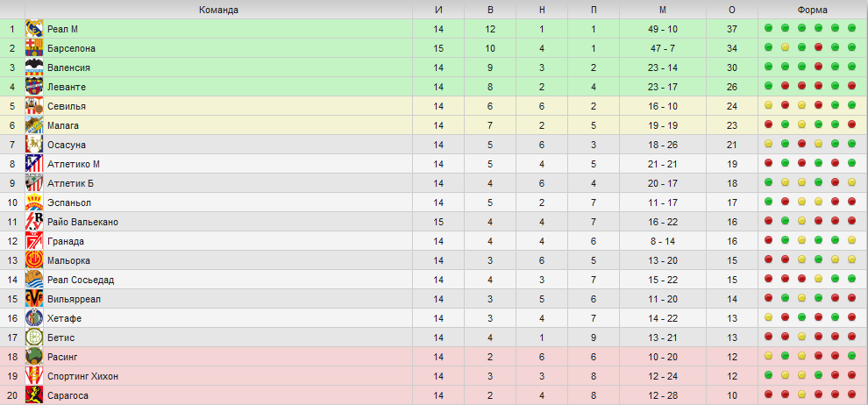Image resolution: width=868 pixels, height=405 pixels.
Task: Click the Atlético M team crest
Action: point(34,164)
